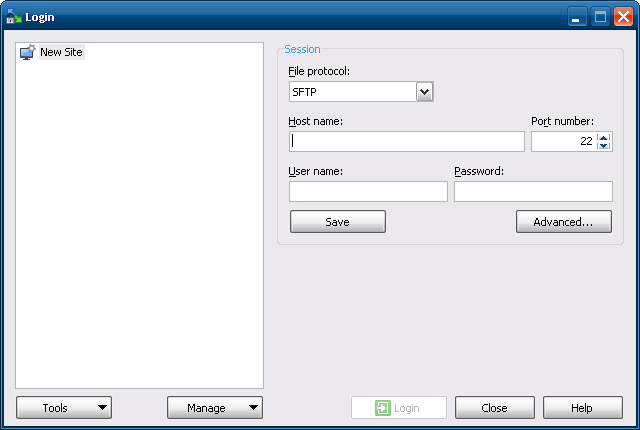Viewport: 640px width, 430px height.
Task: Click the Host name input field
Action: [406, 141]
